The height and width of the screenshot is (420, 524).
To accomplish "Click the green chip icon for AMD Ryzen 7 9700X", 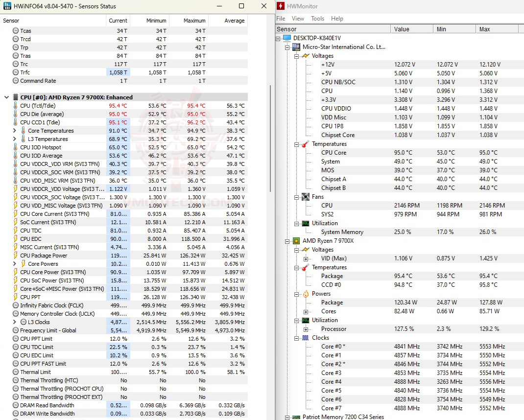I will pyautogui.click(x=296, y=241).
